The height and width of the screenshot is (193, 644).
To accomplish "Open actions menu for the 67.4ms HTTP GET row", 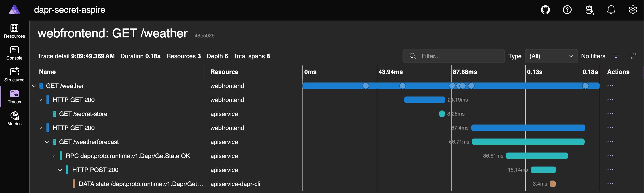I will 610,128.
